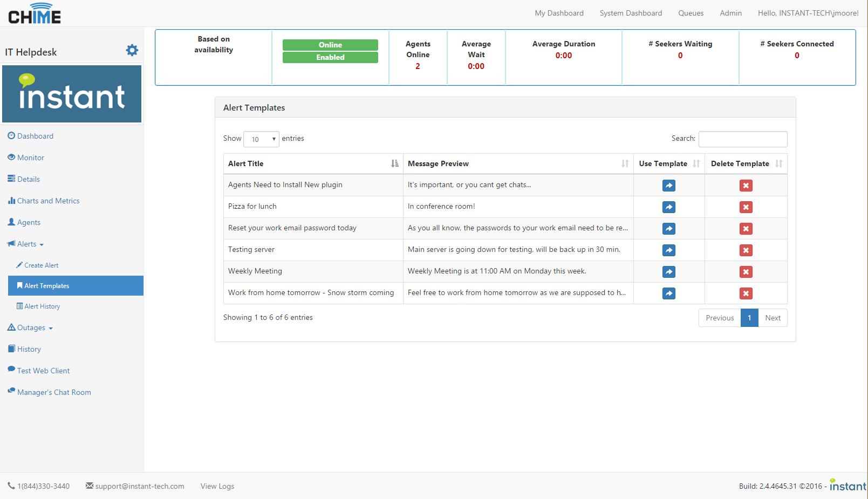This screenshot has width=868, height=499.
Task: Select page 1 in pagination
Action: click(749, 318)
